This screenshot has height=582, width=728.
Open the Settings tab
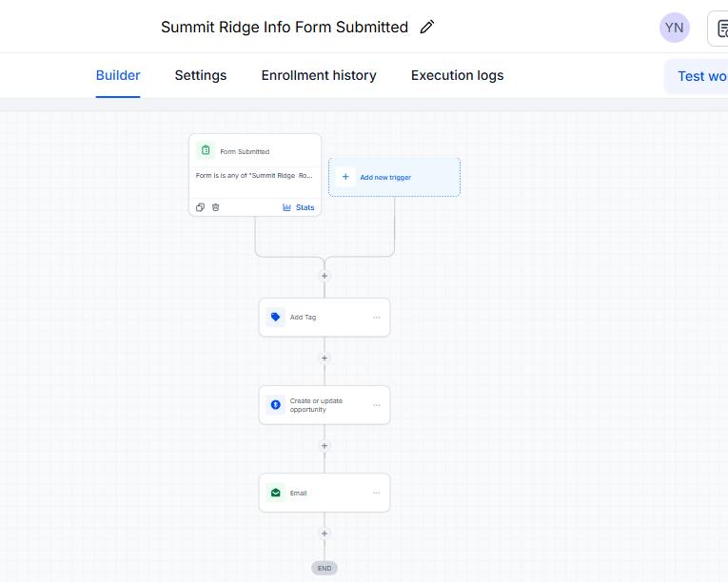click(x=201, y=75)
